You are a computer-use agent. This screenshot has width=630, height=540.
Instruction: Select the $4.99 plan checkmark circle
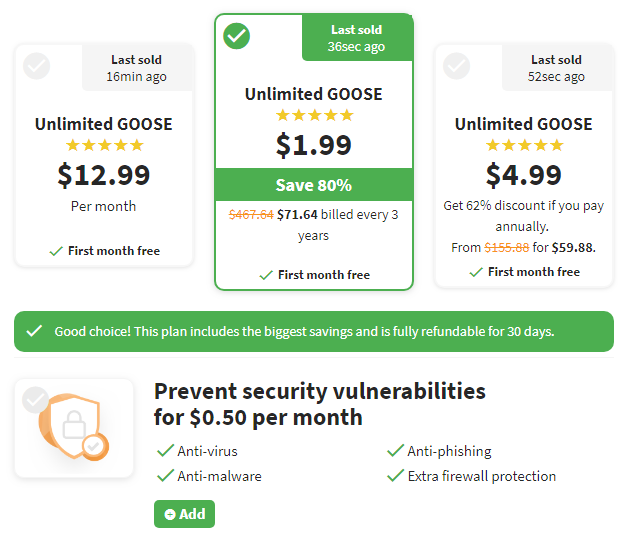(456, 66)
